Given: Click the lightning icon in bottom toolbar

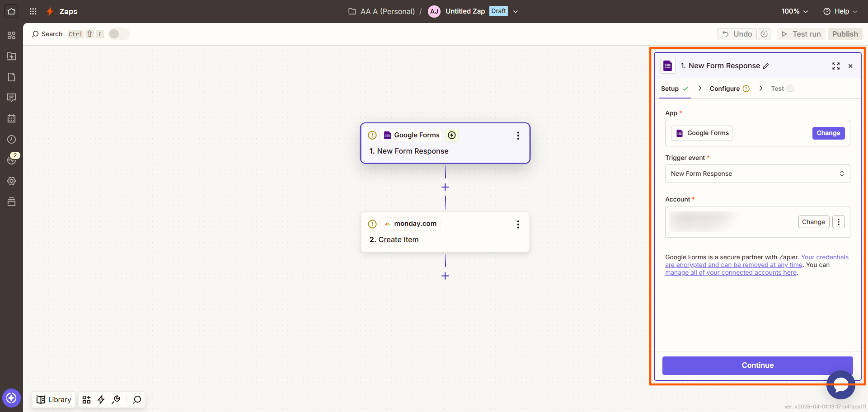Looking at the screenshot, I should [101, 399].
